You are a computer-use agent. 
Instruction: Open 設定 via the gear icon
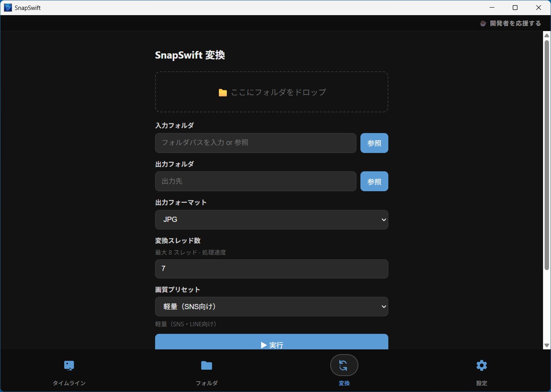(482, 365)
